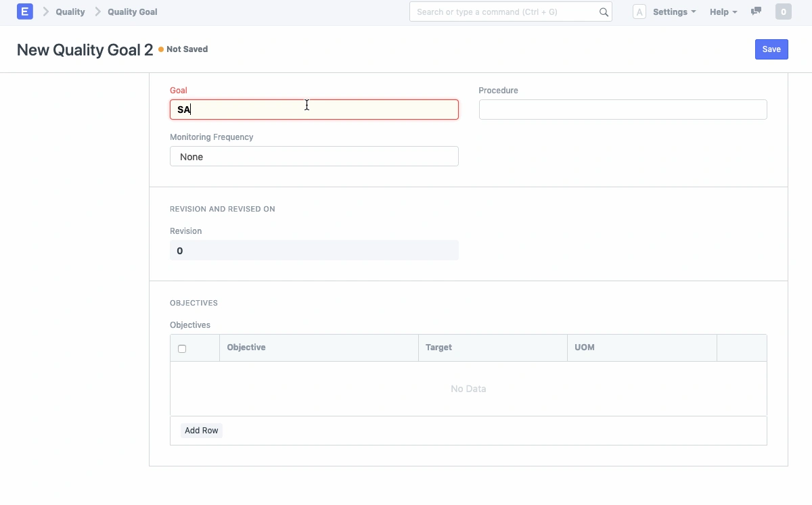Click the Objective column header

(246, 347)
